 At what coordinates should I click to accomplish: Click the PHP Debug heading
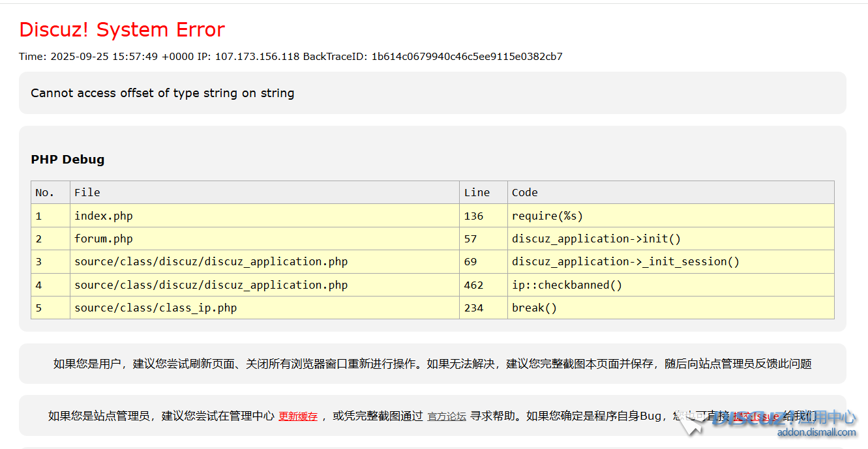(x=68, y=160)
